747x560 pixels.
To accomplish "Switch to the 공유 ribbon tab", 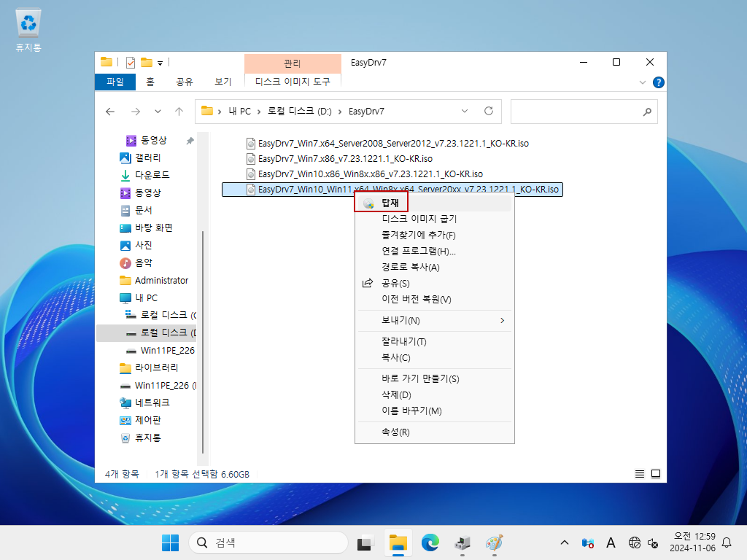I will click(x=185, y=82).
